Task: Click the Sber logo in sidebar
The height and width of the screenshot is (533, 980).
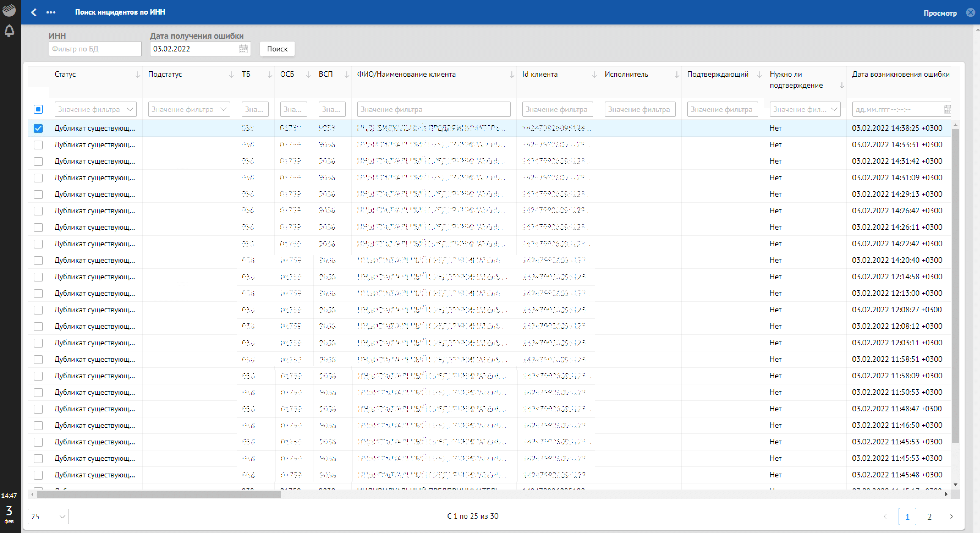Action: point(9,10)
